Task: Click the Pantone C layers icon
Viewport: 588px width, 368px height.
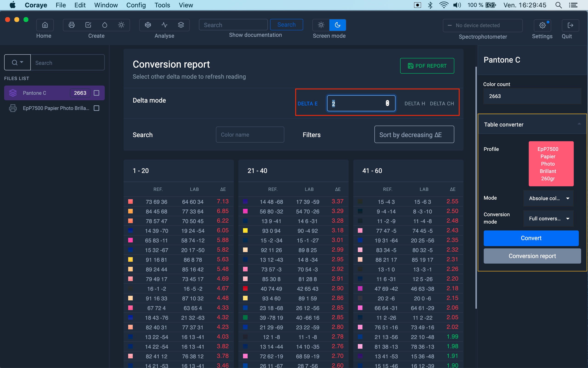Action: click(13, 93)
